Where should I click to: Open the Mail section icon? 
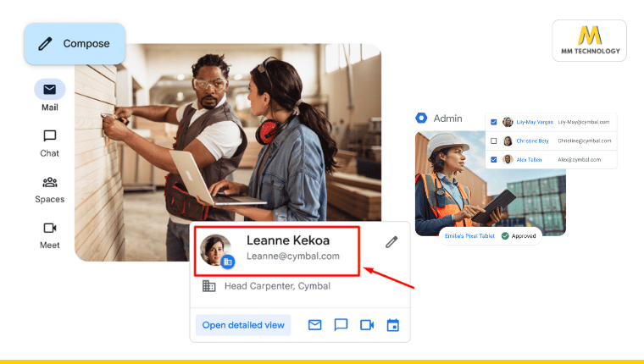[50, 90]
